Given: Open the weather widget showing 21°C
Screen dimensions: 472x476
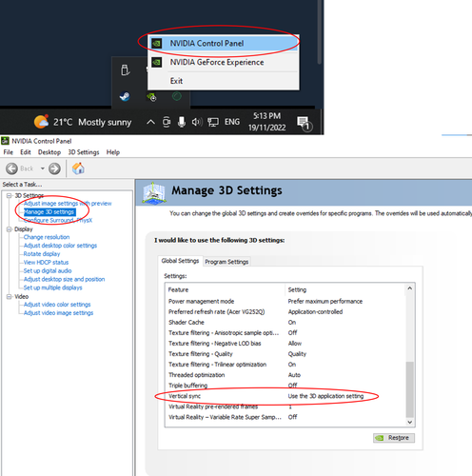Looking at the screenshot, I should coord(83,122).
